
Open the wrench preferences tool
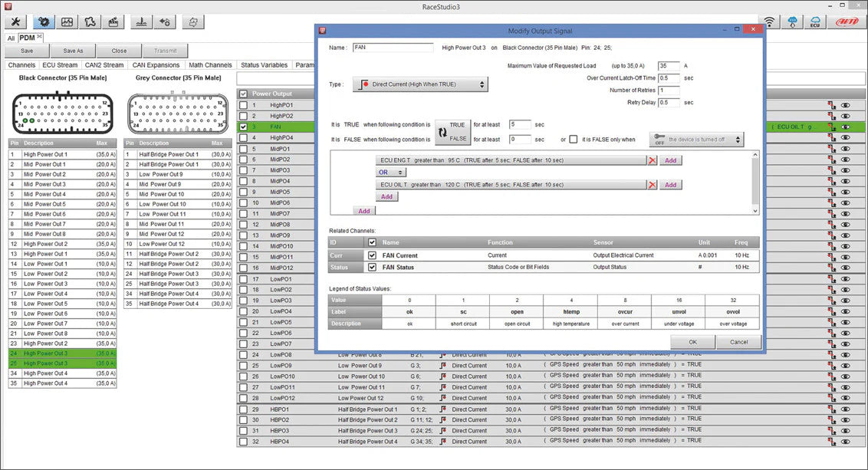16,21
